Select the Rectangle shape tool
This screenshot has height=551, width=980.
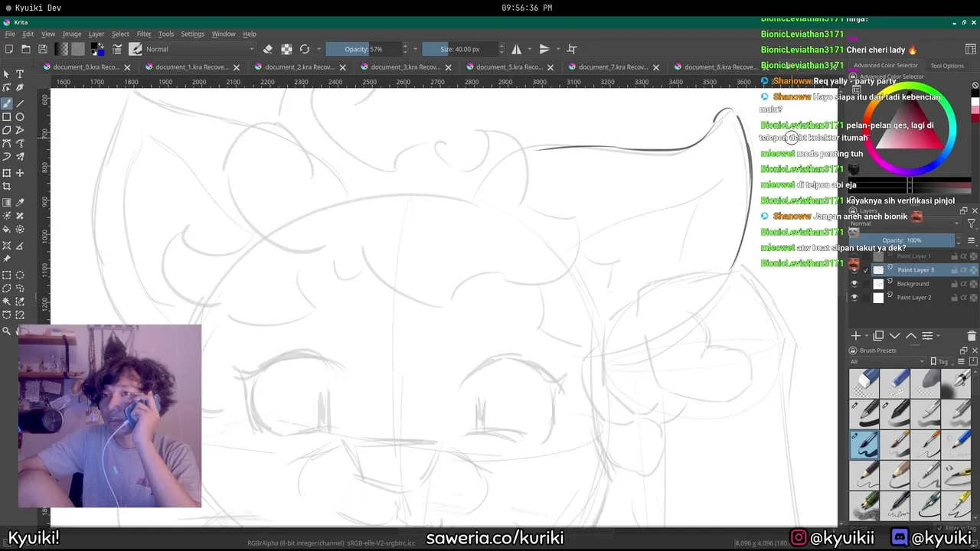click(x=7, y=117)
